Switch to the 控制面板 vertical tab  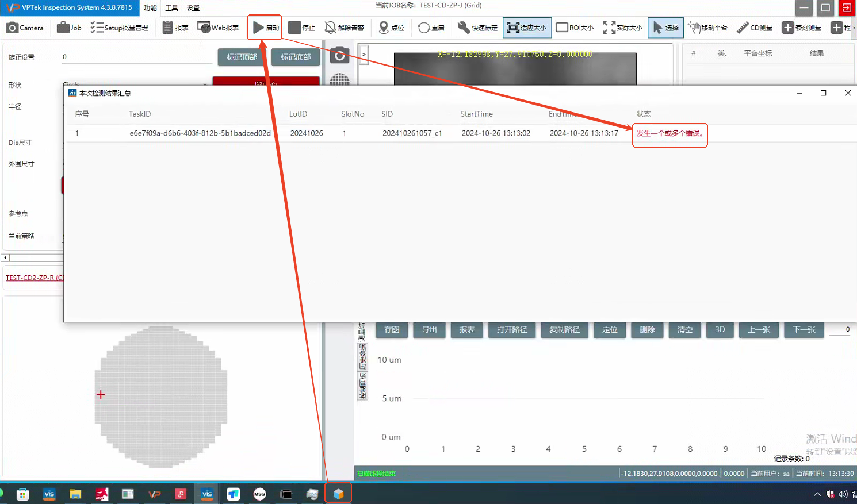click(x=362, y=386)
